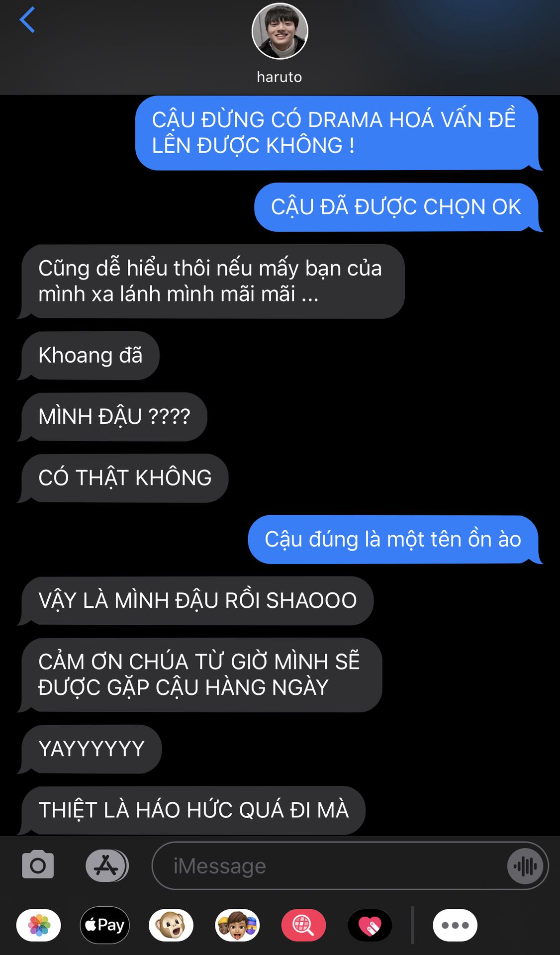Open Apple Pay in app strip
560x955 pixels.
pos(105,925)
